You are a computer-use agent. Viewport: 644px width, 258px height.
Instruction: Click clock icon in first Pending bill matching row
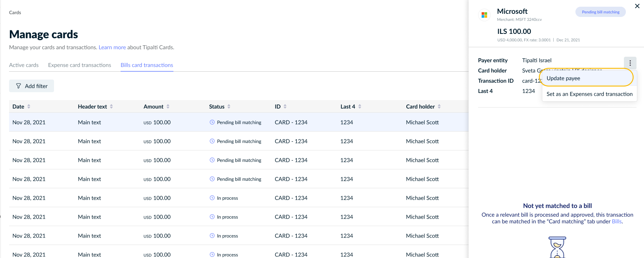(212, 122)
